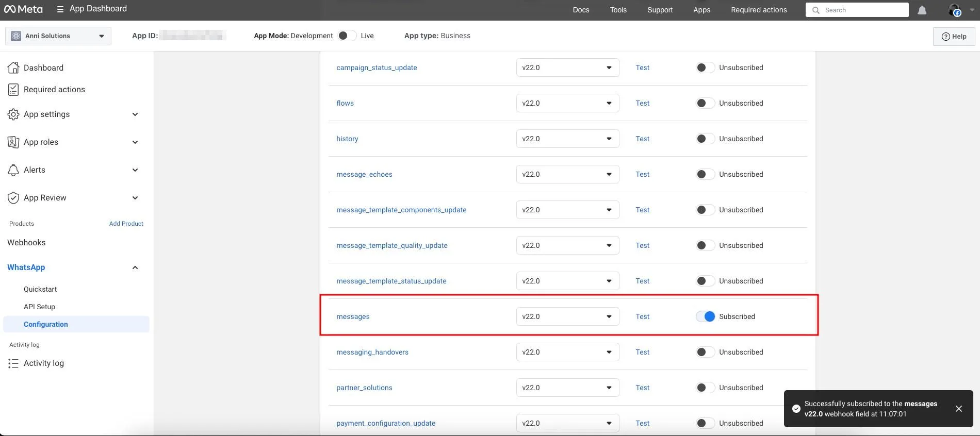Expand the App Review section
The image size is (980, 436).
click(x=135, y=198)
